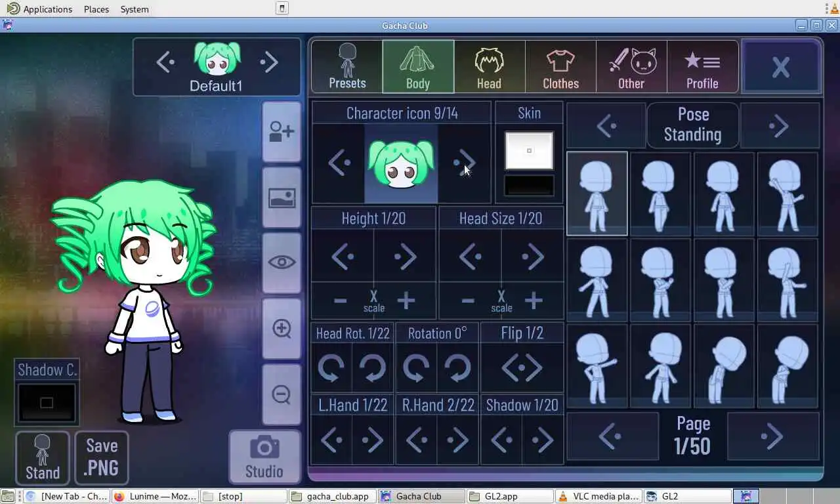Click the Pose Standing label button
Viewport: 840px width, 504px height.
click(x=693, y=125)
